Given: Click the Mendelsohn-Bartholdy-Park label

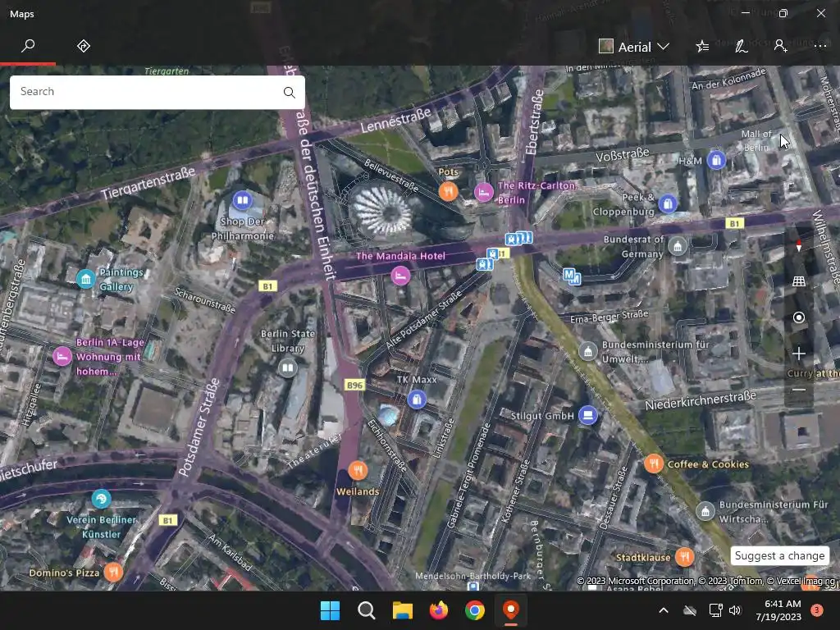Looking at the screenshot, I should [x=473, y=577].
